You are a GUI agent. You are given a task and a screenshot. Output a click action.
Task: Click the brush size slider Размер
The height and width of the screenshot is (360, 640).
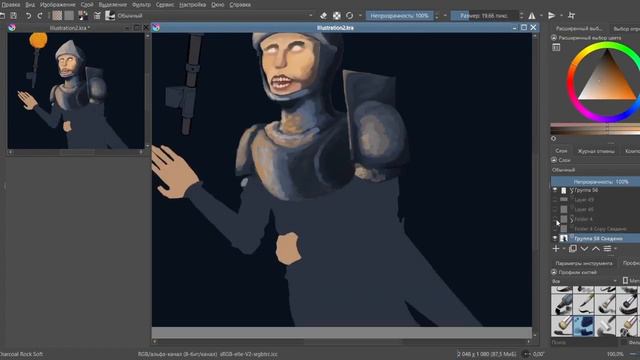click(484, 16)
